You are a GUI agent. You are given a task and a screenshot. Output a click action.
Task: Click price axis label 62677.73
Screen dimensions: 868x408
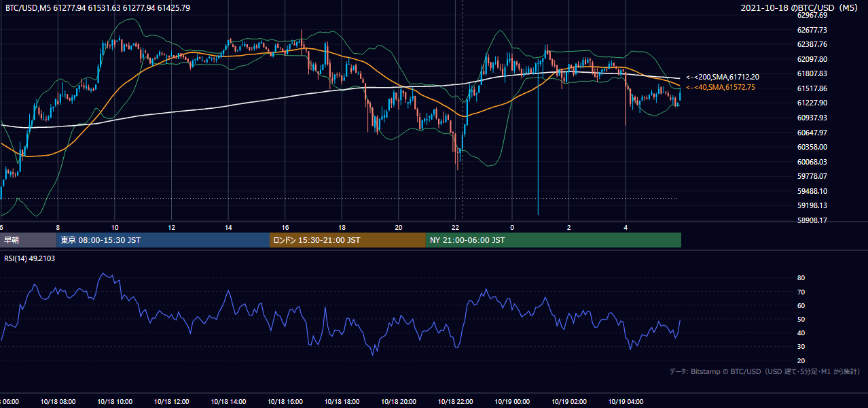point(812,30)
